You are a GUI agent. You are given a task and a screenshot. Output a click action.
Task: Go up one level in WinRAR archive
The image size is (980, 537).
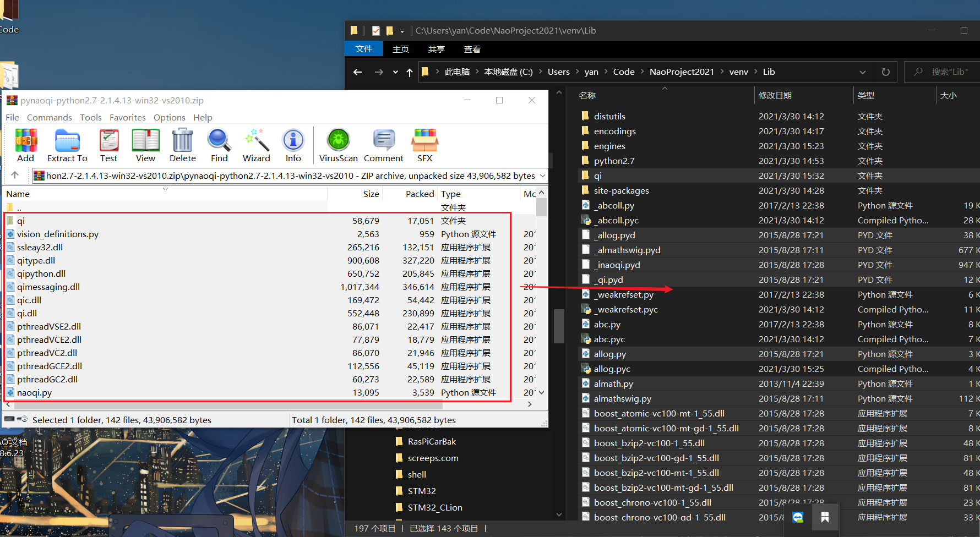15,175
